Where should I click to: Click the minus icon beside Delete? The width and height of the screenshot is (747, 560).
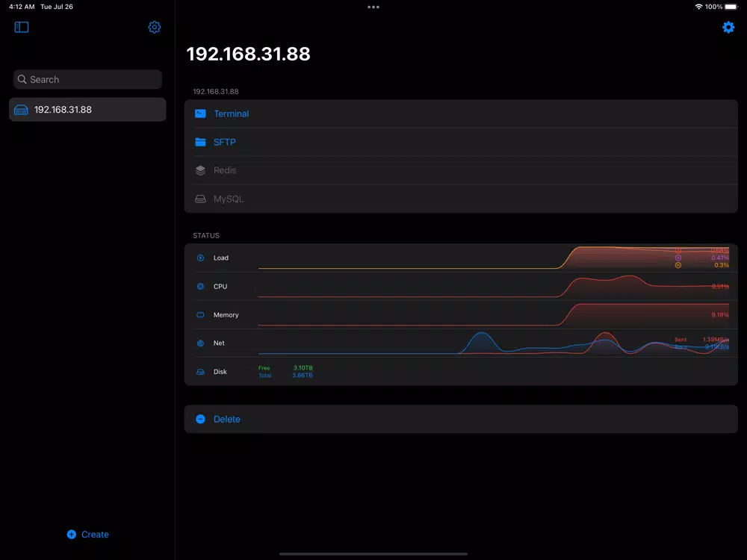(x=200, y=419)
